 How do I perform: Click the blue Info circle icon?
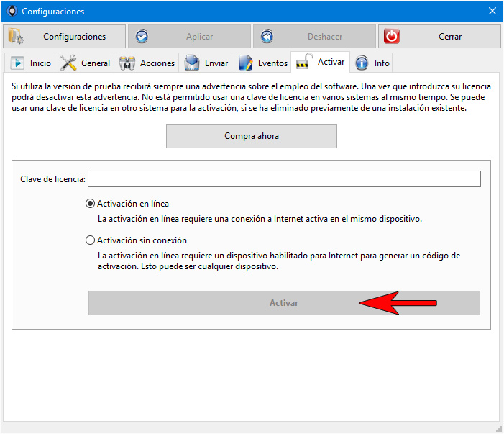click(362, 63)
